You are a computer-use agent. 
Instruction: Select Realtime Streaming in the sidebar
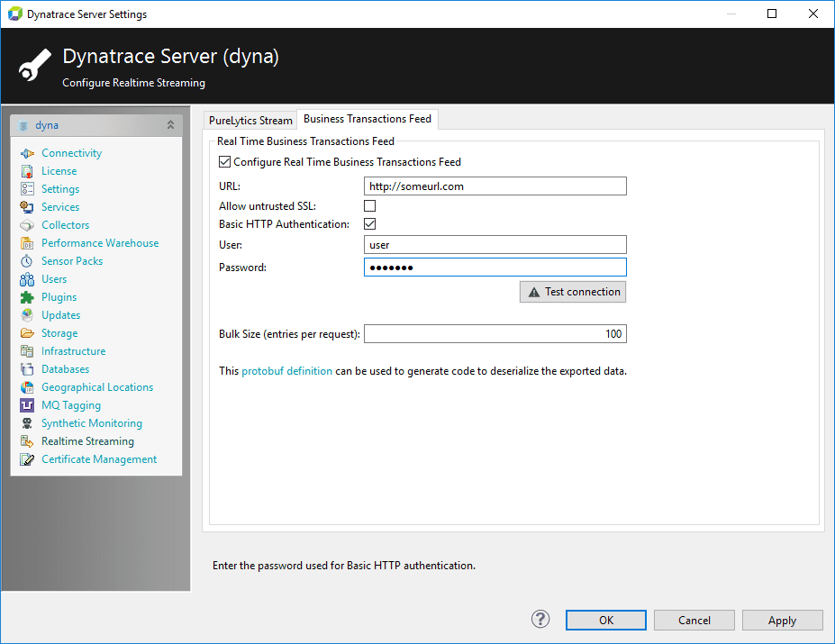[88, 441]
